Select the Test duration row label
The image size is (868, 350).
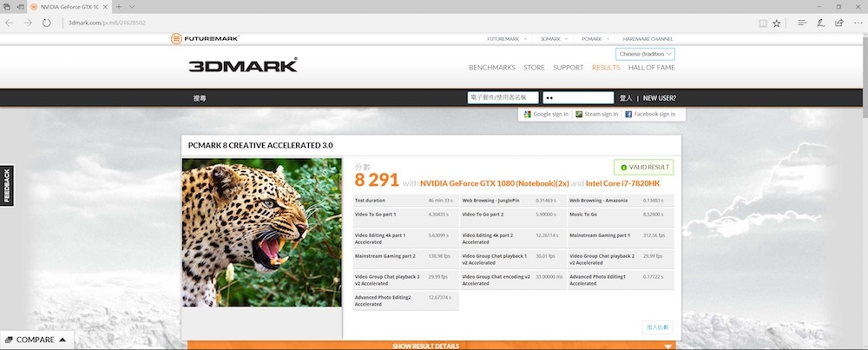tap(370, 201)
